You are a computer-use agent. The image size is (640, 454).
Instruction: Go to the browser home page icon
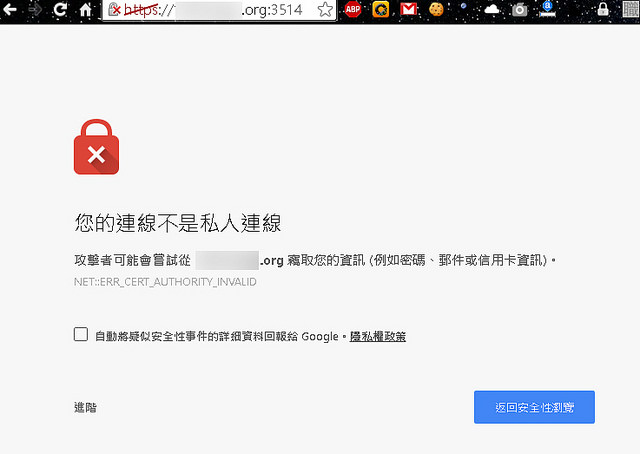[x=86, y=10]
